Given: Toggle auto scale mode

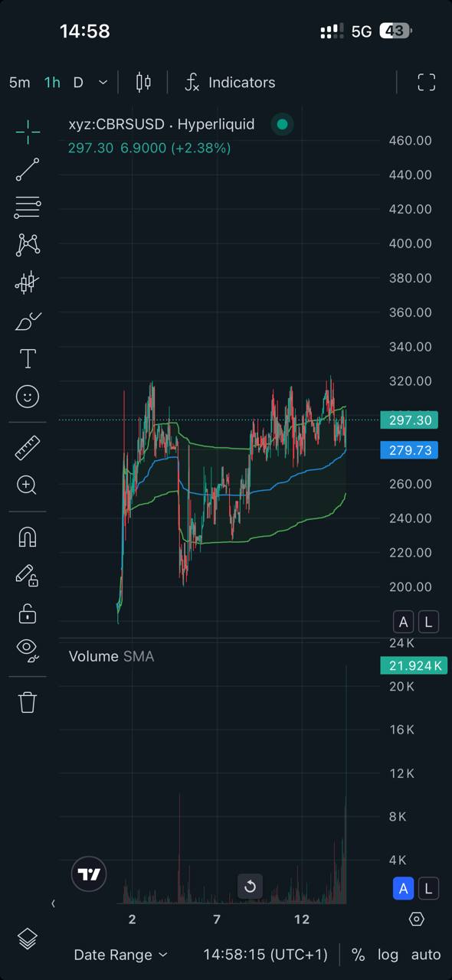Looking at the screenshot, I should click(x=426, y=955).
